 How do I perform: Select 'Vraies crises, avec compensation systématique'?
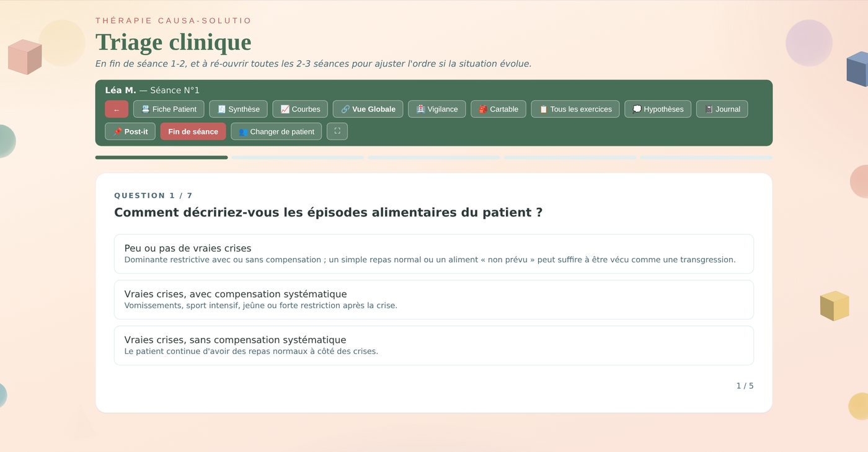coord(434,299)
